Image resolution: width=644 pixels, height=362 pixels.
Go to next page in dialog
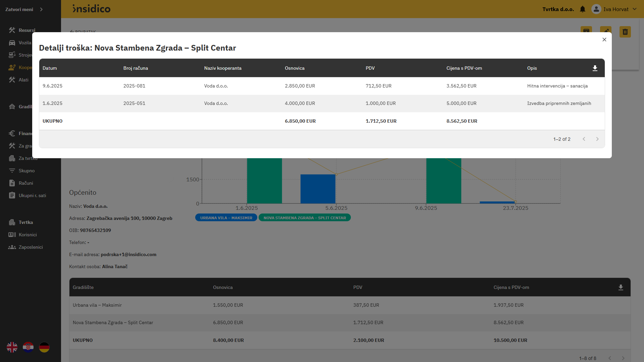tap(597, 139)
